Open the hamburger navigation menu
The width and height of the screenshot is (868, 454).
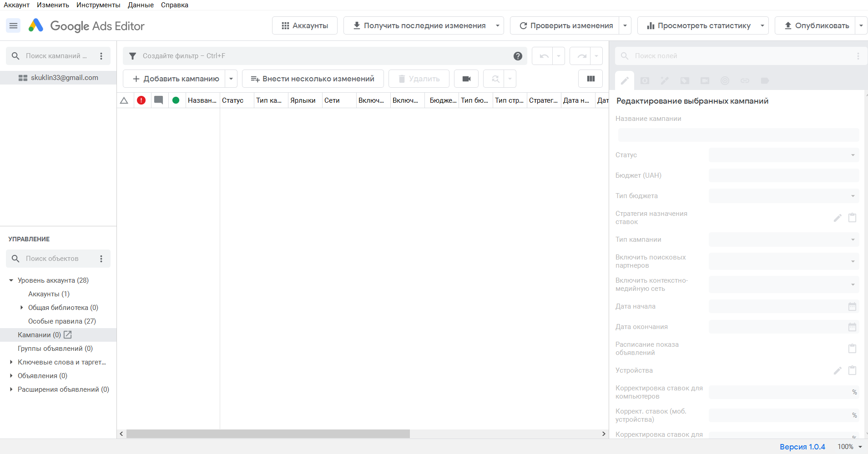click(x=14, y=26)
